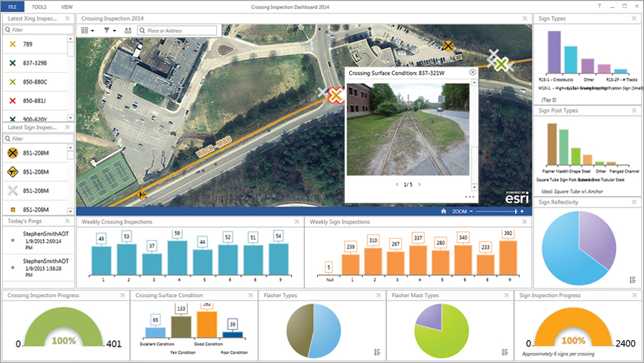The image size is (644, 363).
Task: Pop out the Weekly Sign Inspections panel
Action: click(x=524, y=221)
